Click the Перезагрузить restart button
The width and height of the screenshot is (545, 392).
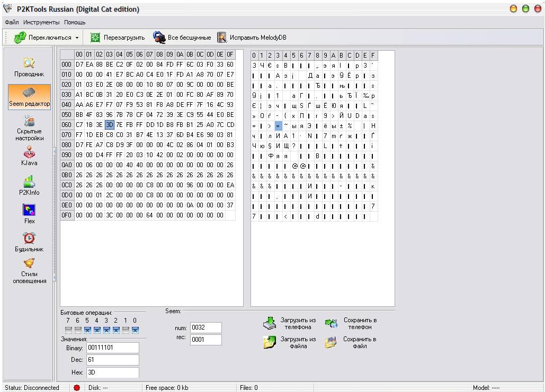click(x=118, y=38)
